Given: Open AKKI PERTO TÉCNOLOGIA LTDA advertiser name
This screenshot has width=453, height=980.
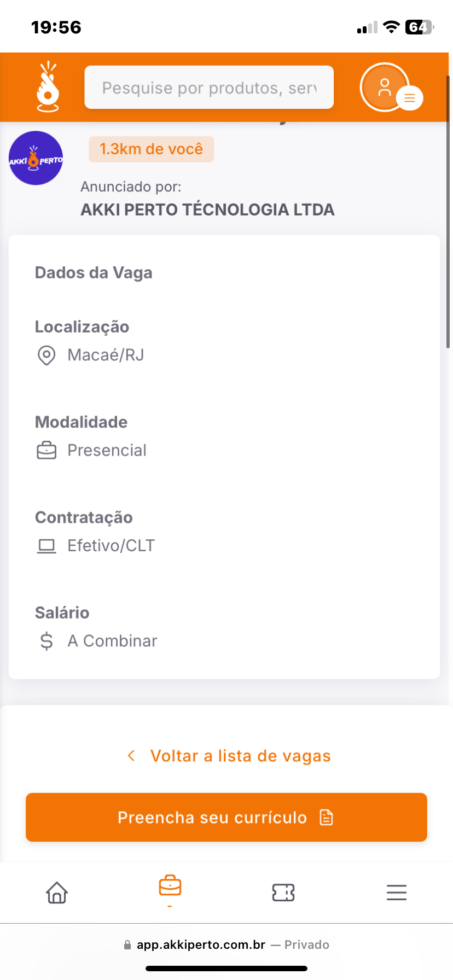Looking at the screenshot, I should pyautogui.click(x=207, y=210).
